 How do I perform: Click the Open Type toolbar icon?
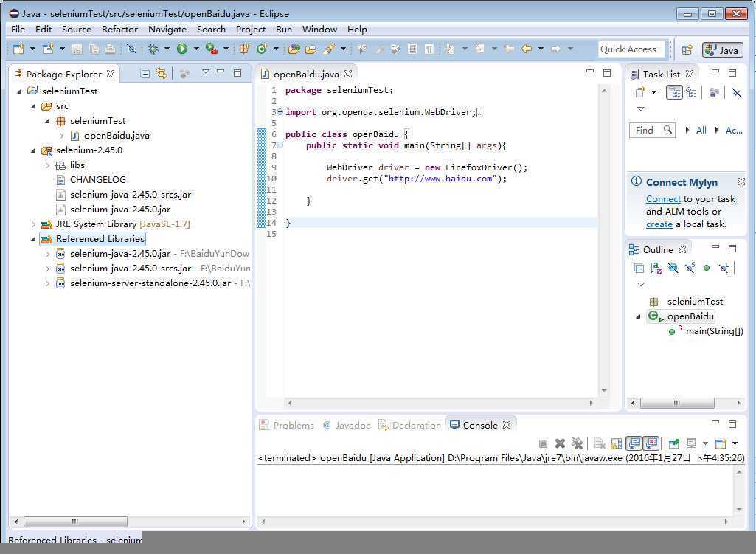point(294,49)
